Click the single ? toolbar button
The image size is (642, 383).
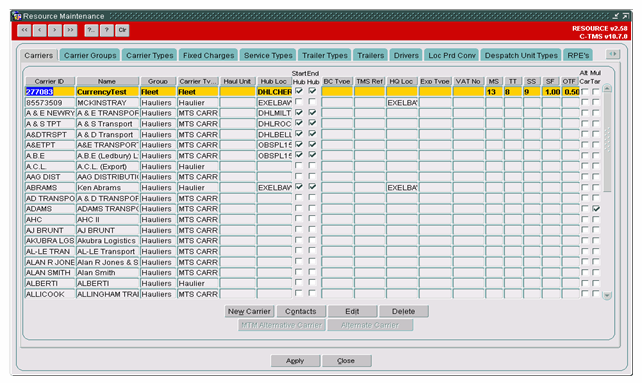pos(107,30)
